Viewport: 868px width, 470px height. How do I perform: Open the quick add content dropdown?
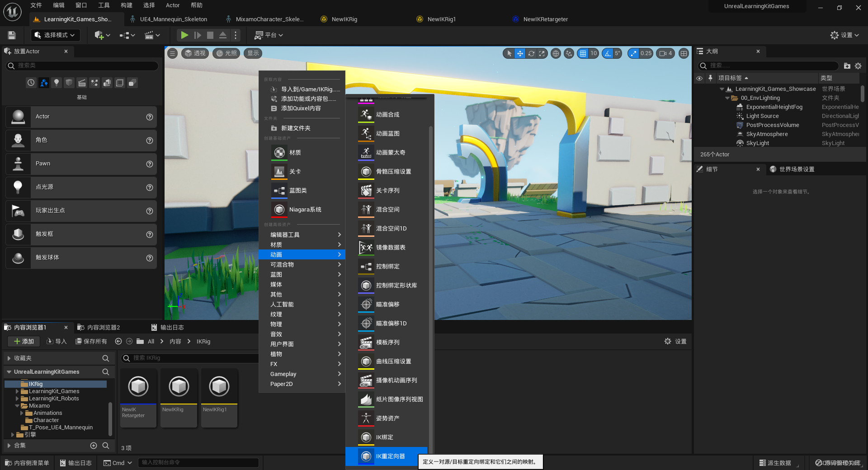click(102, 35)
